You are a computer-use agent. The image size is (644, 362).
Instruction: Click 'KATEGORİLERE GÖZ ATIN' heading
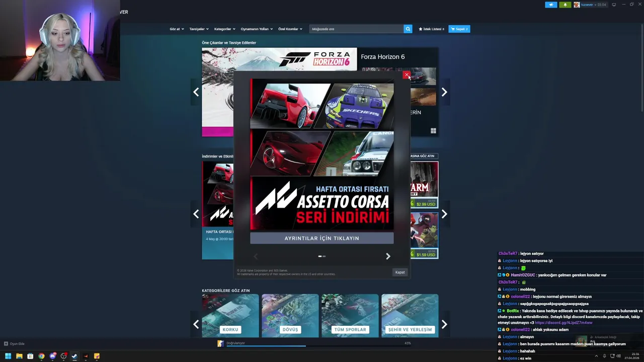click(x=226, y=291)
